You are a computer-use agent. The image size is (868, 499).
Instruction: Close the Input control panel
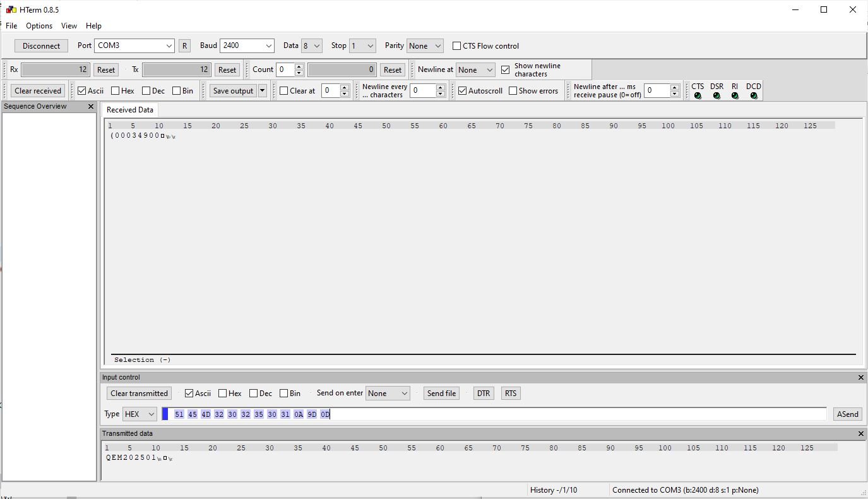click(860, 377)
